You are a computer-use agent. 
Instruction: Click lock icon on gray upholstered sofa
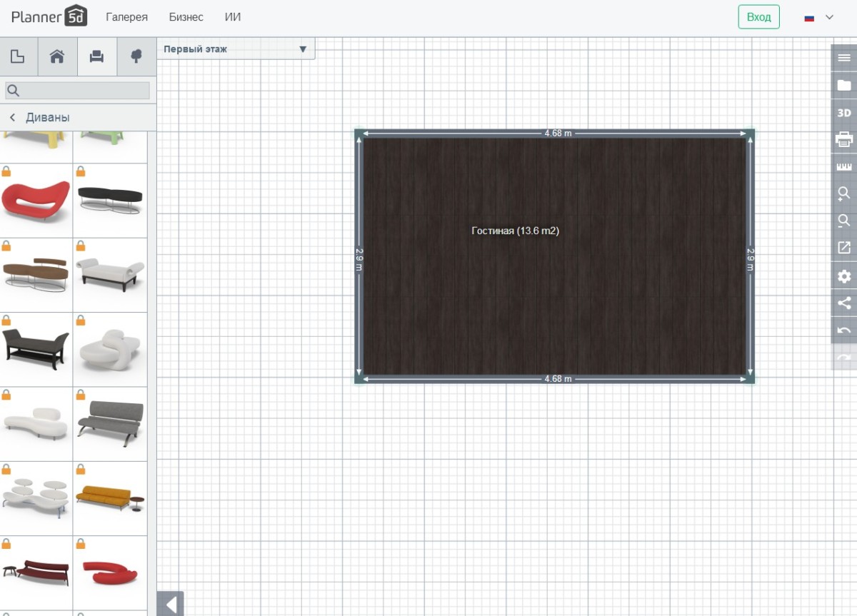81,395
